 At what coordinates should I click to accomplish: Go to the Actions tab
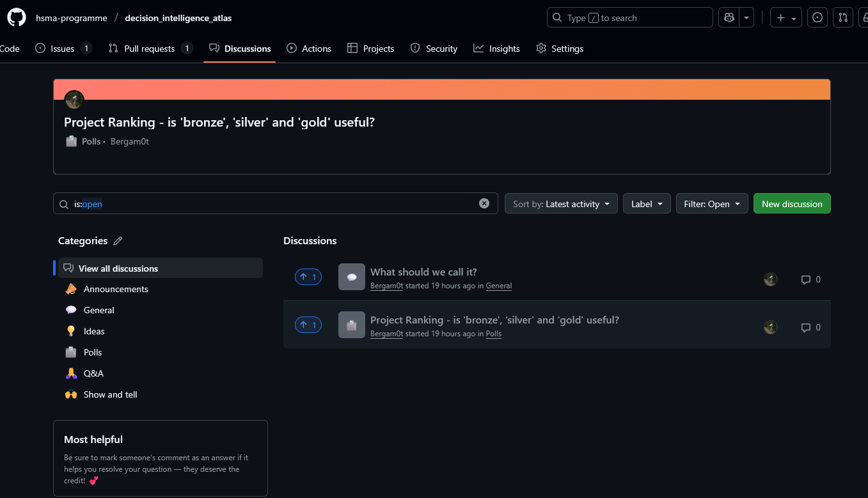click(309, 49)
